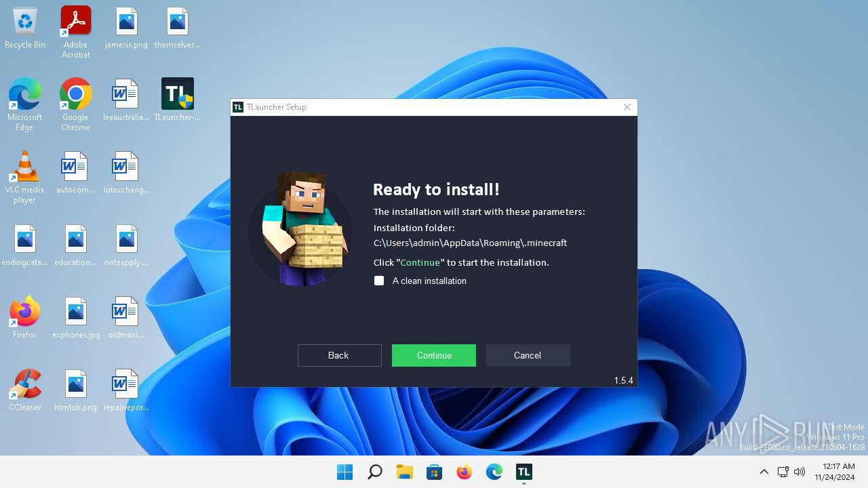
Task: Cancel the TLauncher installation
Action: click(x=528, y=355)
